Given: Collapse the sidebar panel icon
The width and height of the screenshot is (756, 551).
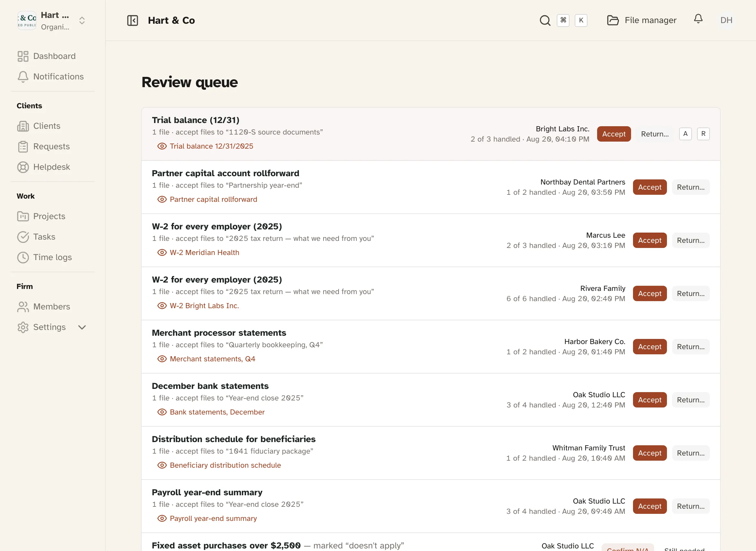Looking at the screenshot, I should (132, 21).
